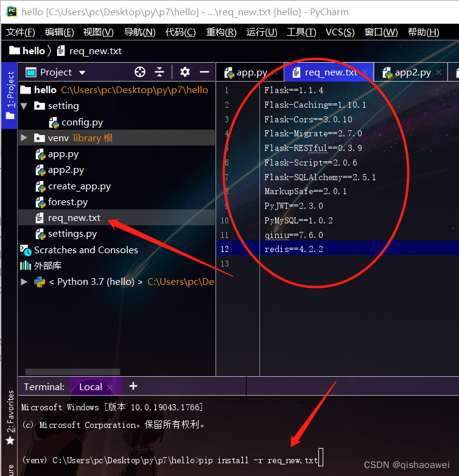Select create_app.py in project tree

[116, 186]
